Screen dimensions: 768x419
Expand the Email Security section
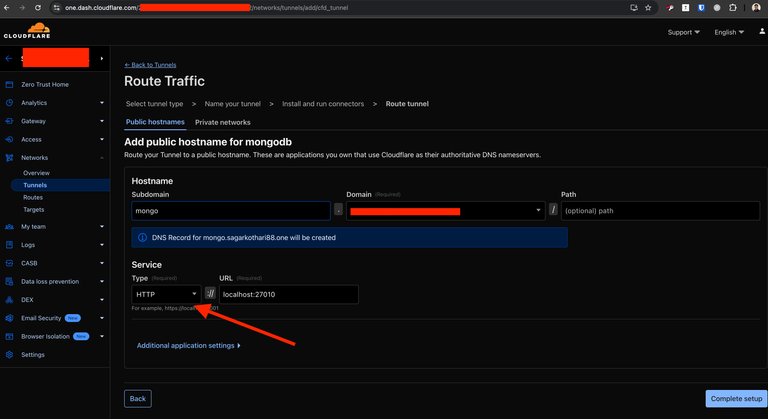click(102, 318)
